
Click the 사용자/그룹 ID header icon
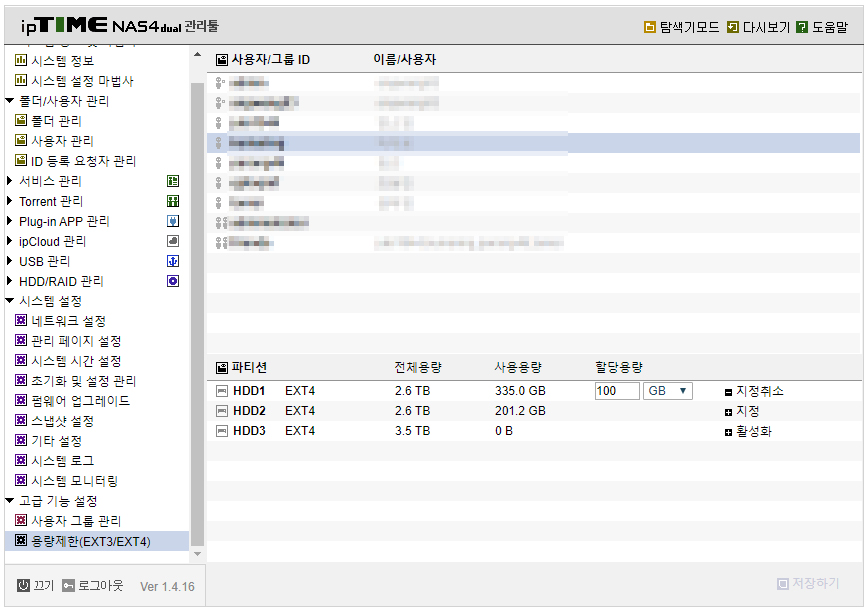(221, 60)
